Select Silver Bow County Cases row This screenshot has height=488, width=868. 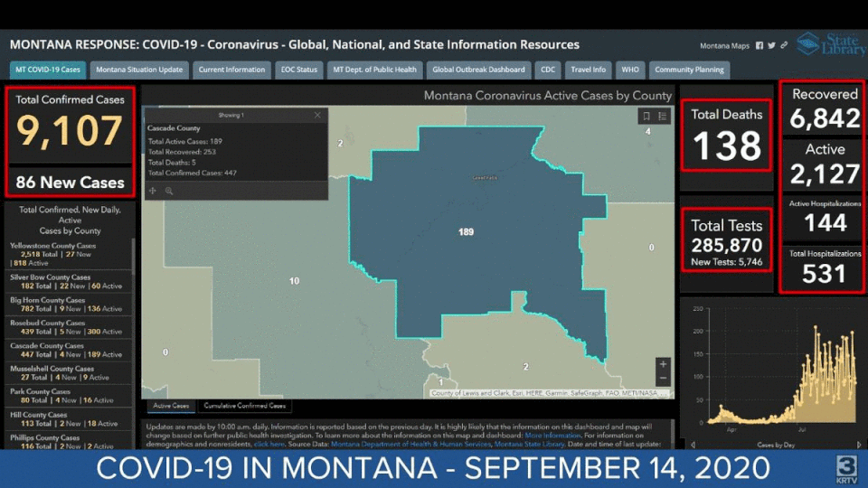(68, 282)
